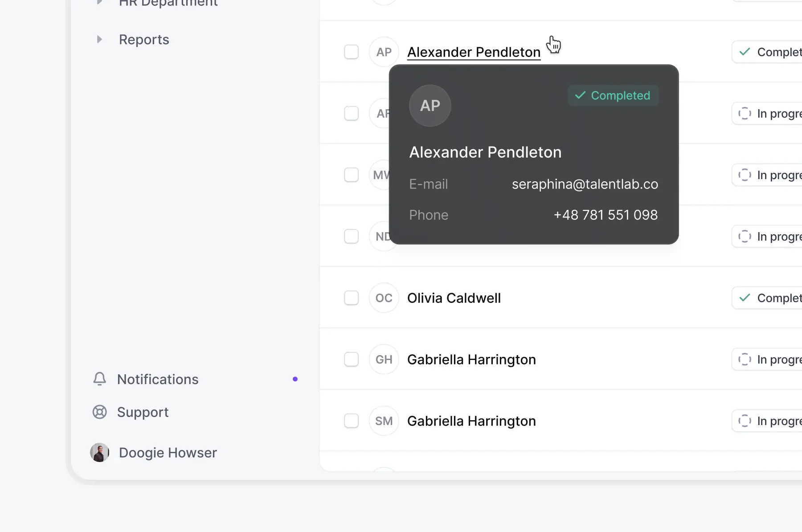Viewport: 802px width, 532px height.
Task: Click the phone number +48 781 551 098
Action: 606,215
